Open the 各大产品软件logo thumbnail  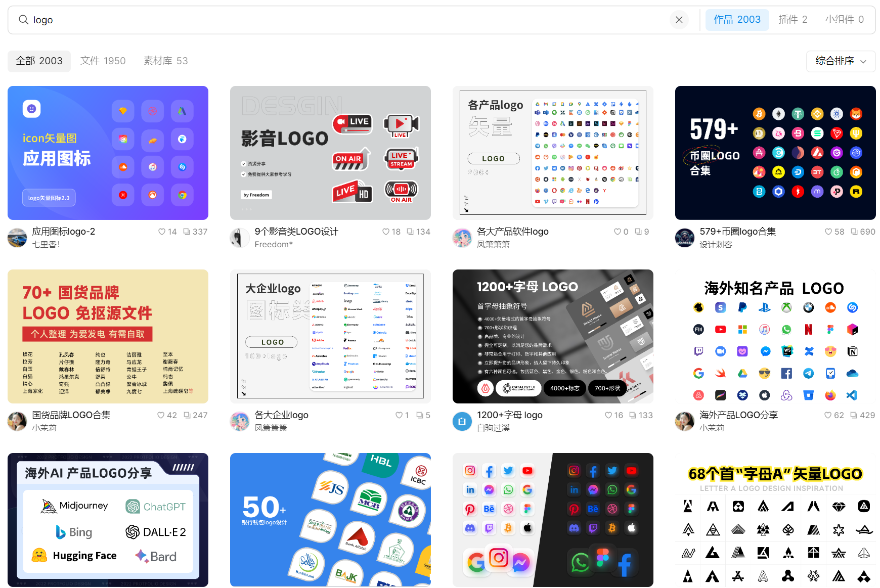click(553, 153)
